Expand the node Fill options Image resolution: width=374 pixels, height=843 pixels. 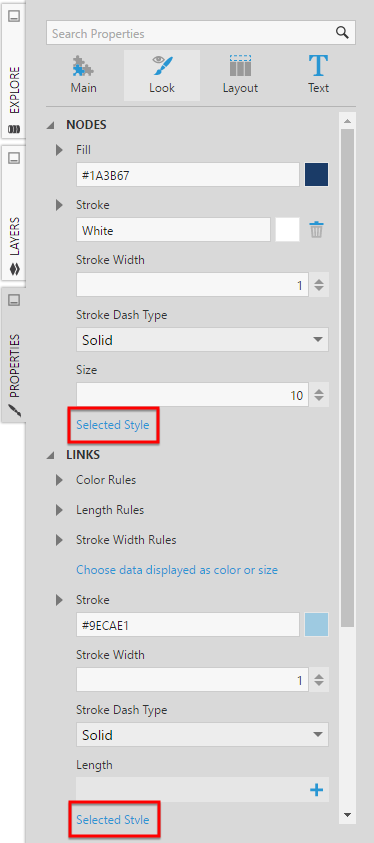60,150
